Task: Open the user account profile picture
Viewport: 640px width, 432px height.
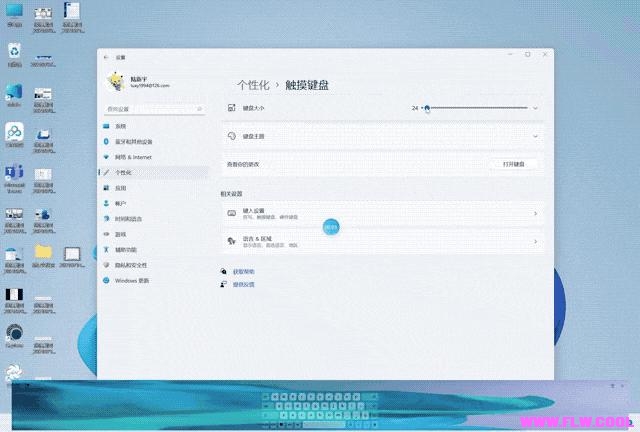Action: click(x=116, y=81)
